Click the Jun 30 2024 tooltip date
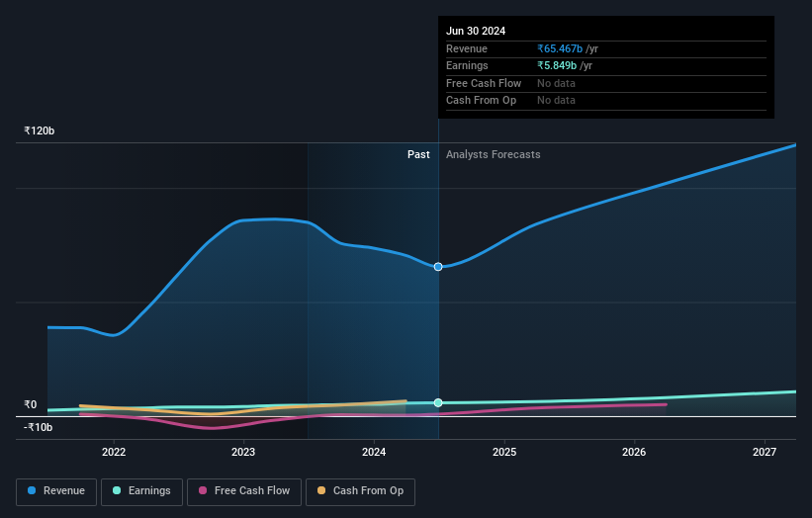Screen dimensions: 812x518 [476, 31]
